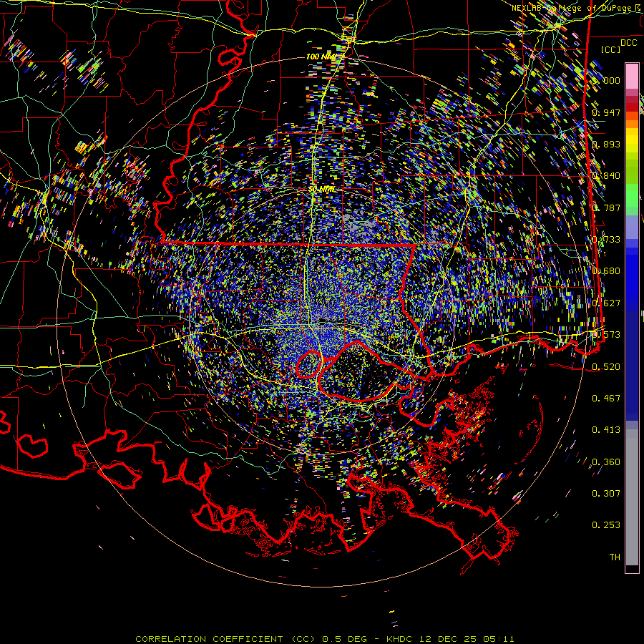Click the 0.787 scale value
The width and height of the screenshot is (644, 644).
pyautogui.click(x=606, y=208)
